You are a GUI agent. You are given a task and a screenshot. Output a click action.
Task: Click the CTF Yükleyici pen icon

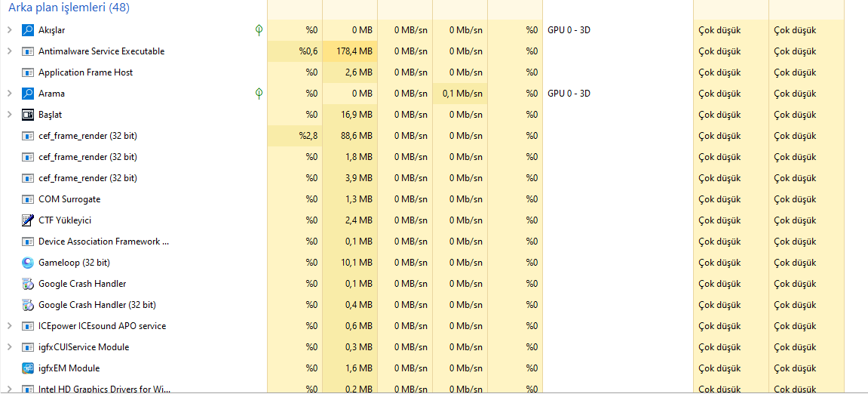pyautogui.click(x=28, y=220)
